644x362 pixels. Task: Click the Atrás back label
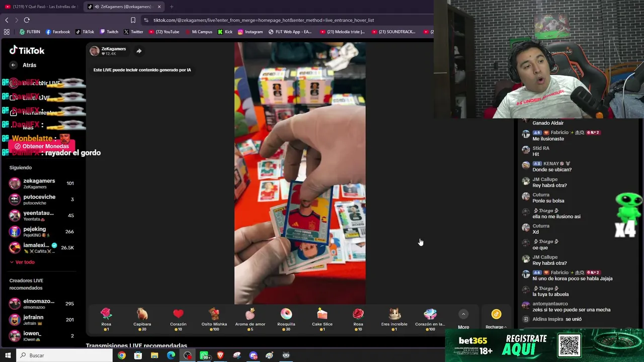(29, 65)
